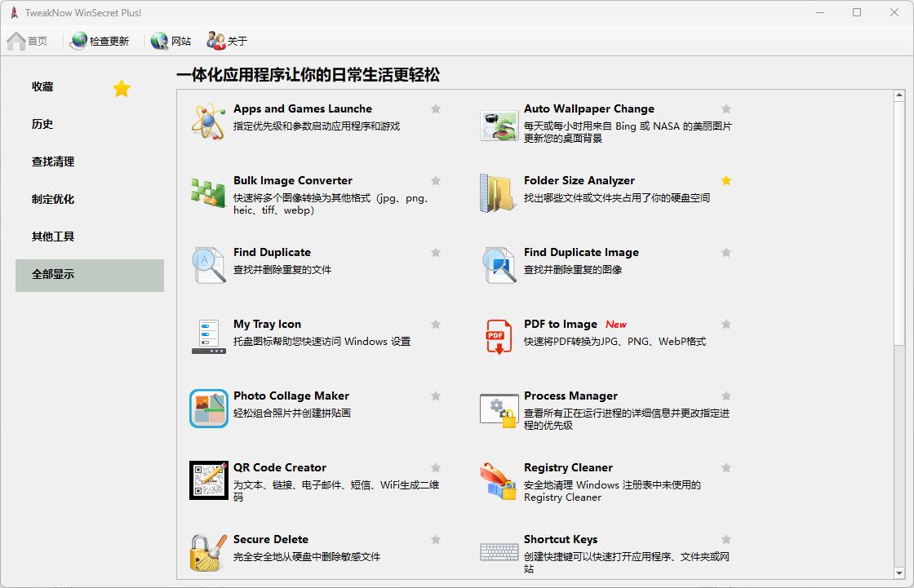Click the My Tray Icon icon
914x588 pixels.
tap(209, 337)
